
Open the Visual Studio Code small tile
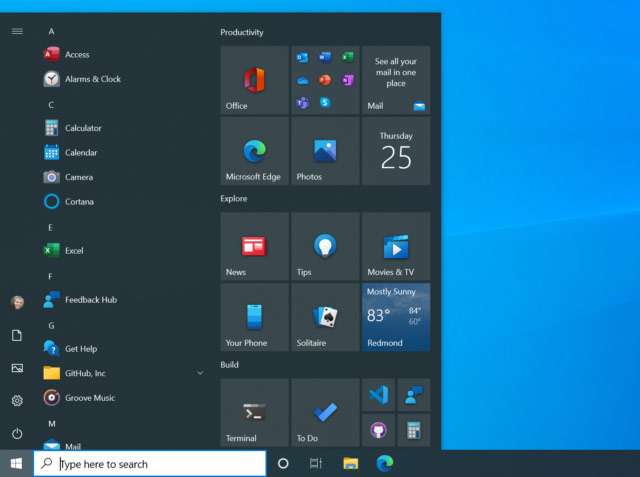378,395
